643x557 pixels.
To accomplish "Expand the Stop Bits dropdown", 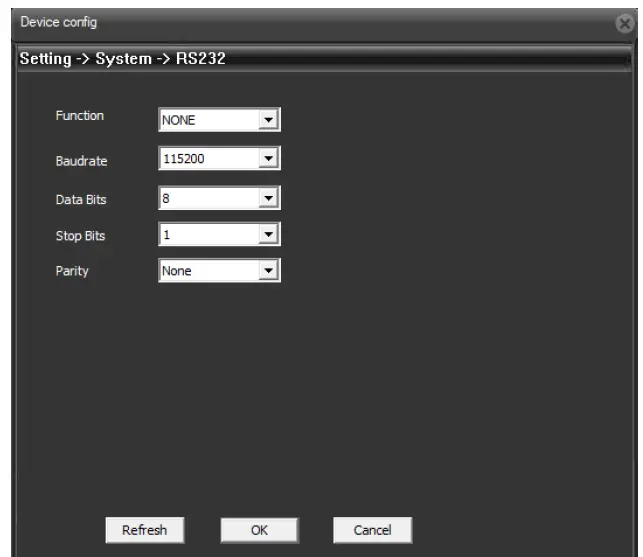I will tap(219, 234).
